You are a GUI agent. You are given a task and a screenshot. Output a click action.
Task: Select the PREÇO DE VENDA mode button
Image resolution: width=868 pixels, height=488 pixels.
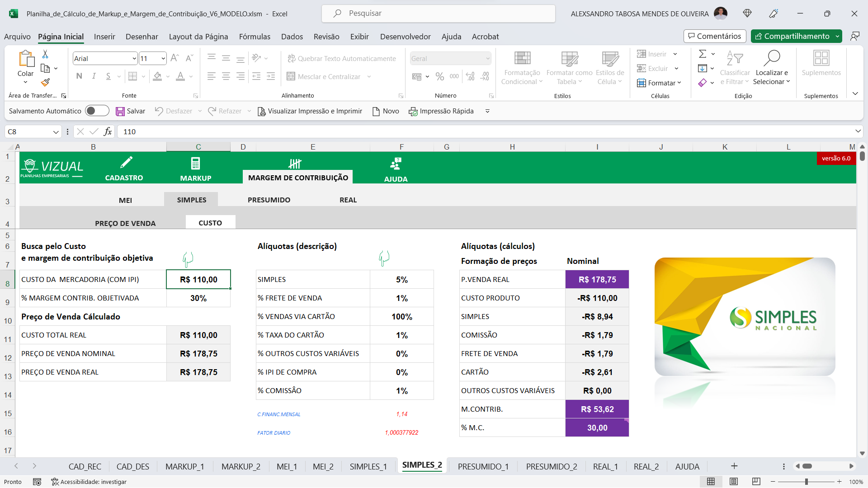(x=125, y=223)
